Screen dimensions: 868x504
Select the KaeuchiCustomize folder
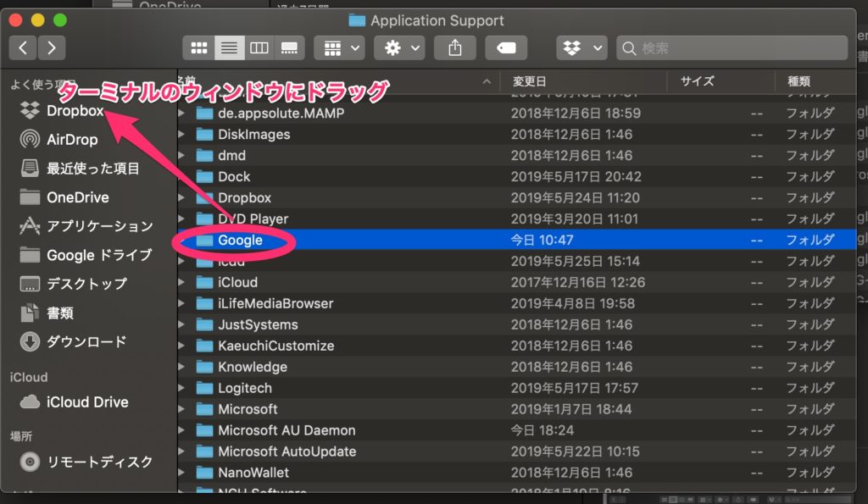click(517, 346)
